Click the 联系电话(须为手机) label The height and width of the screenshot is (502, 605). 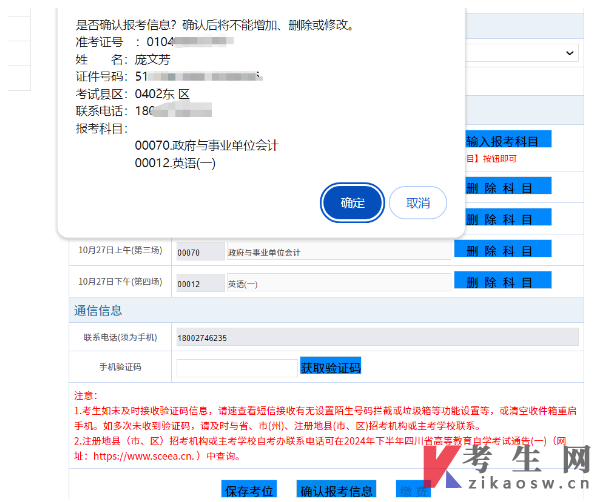point(120,337)
